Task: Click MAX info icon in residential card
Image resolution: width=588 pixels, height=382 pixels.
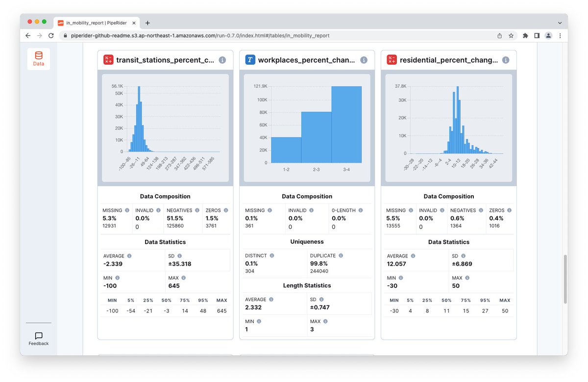Action: 467,278
